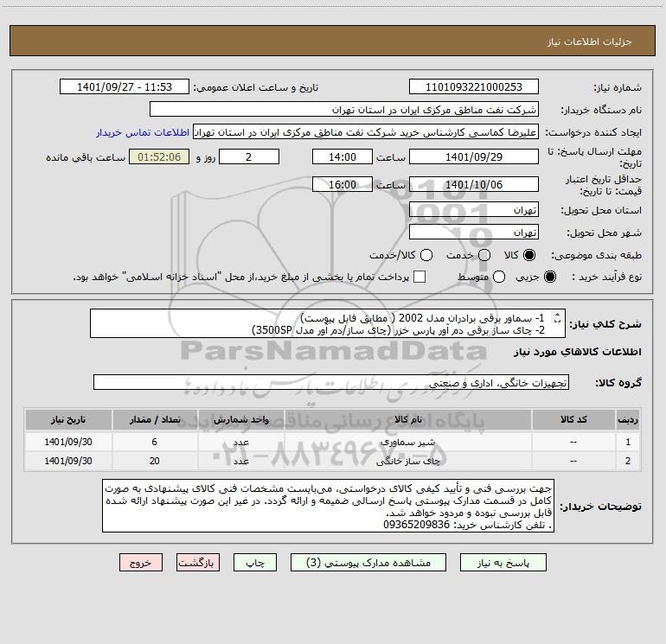Select the کالا/خدمت radio button
666x644 pixels.
426,255
